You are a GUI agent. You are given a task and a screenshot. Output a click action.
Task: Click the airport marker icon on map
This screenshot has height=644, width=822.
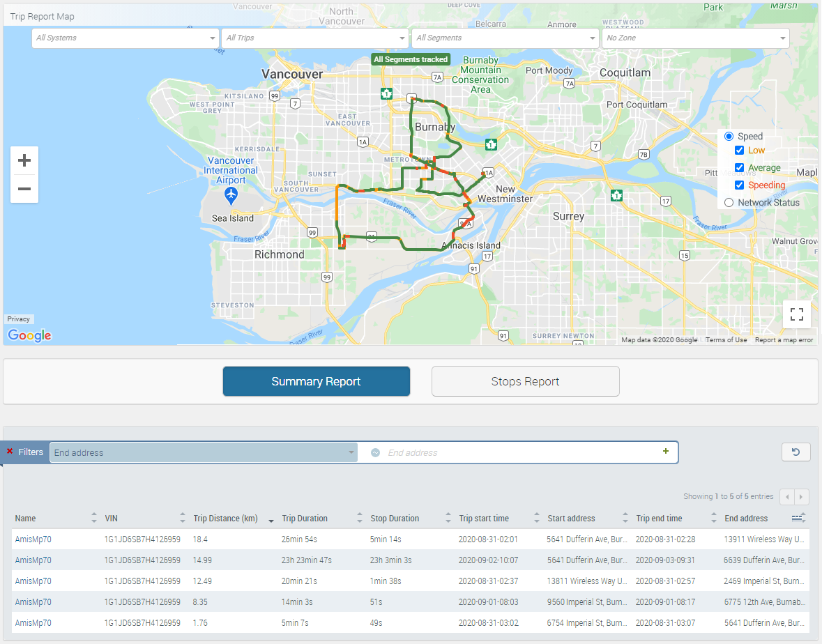[x=230, y=193]
